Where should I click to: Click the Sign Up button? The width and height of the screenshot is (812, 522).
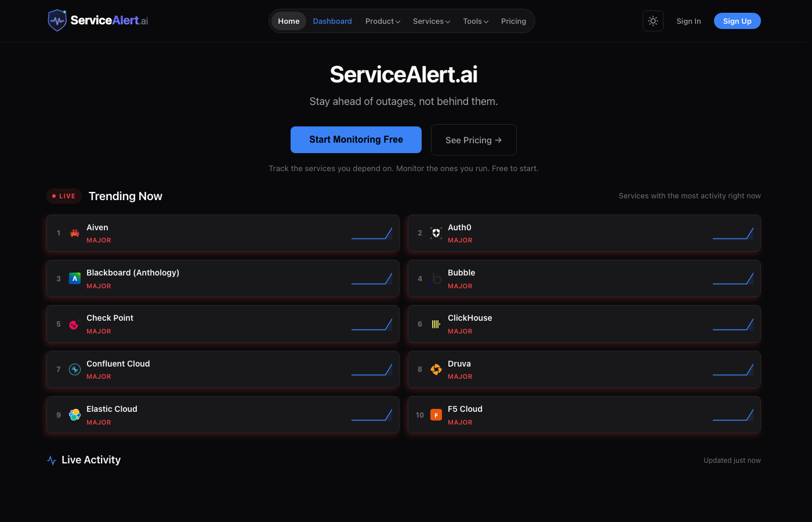point(737,21)
